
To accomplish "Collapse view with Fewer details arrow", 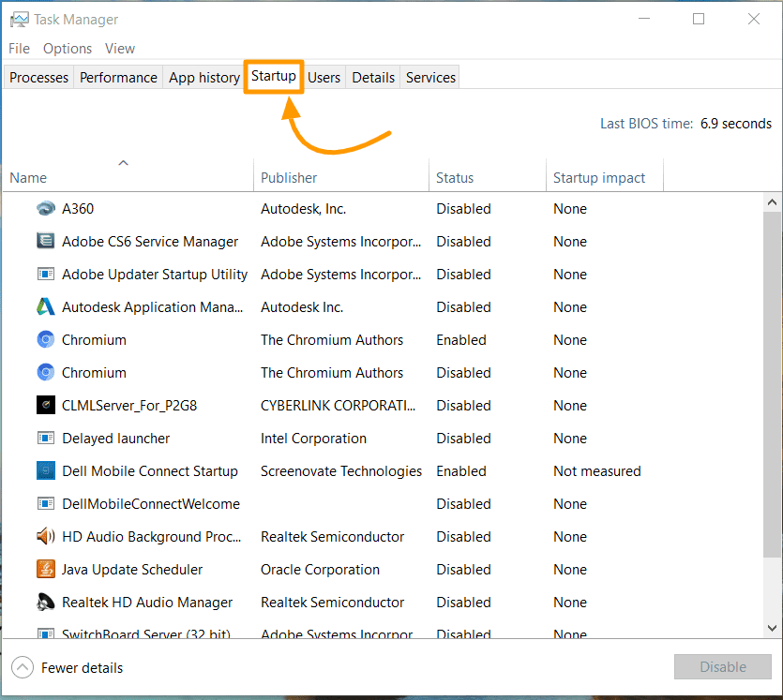I will tap(23, 667).
